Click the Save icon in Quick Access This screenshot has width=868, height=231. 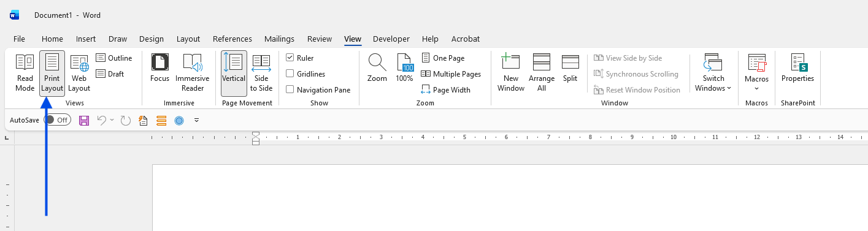click(x=85, y=120)
